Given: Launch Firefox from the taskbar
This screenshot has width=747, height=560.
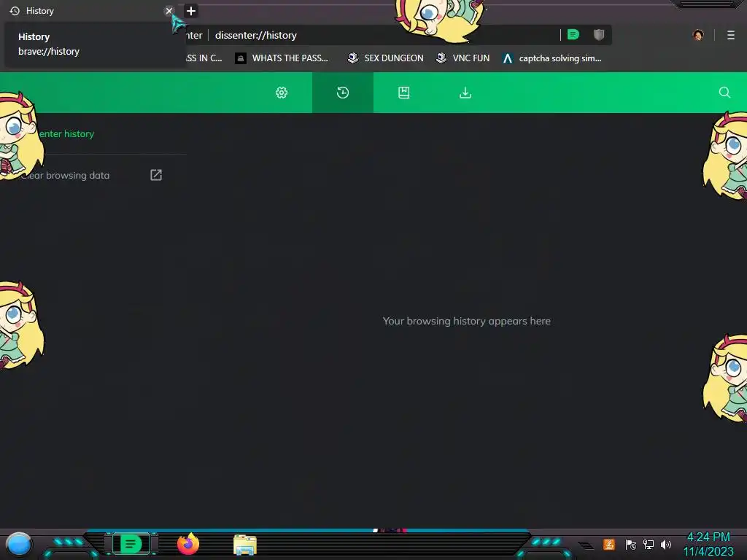Looking at the screenshot, I should click(188, 544).
